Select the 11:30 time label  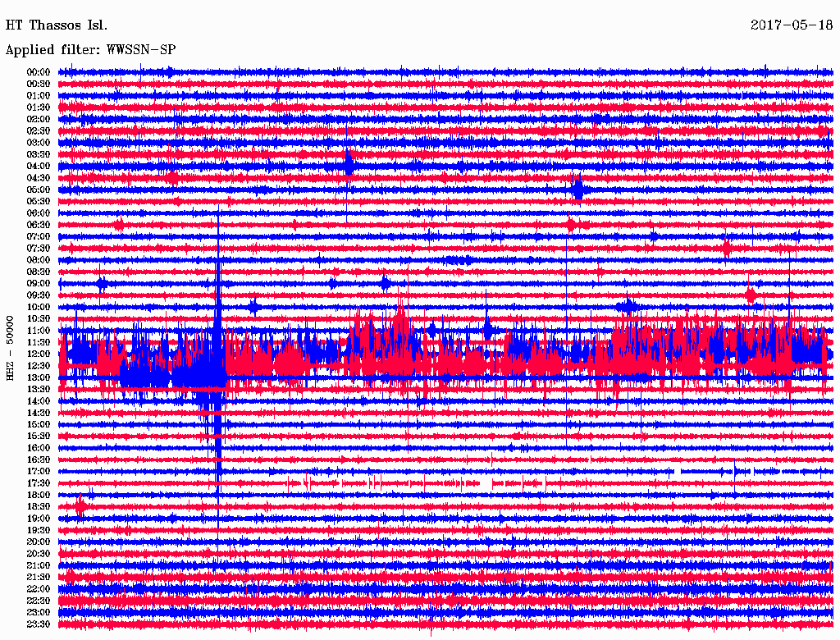[39, 342]
